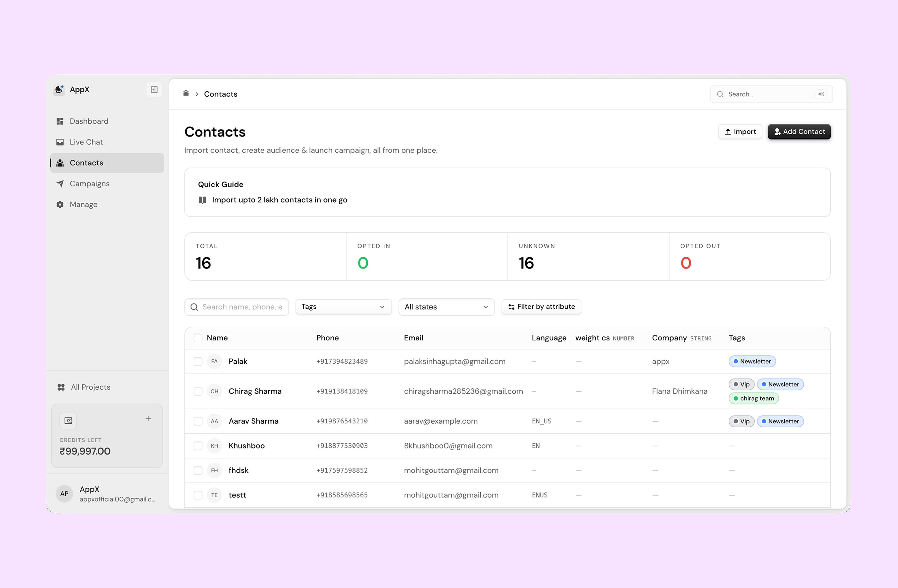The width and height of the screenshot is (898, 588).
Task: Click the wallet credits icon
Action: point(68,420)
